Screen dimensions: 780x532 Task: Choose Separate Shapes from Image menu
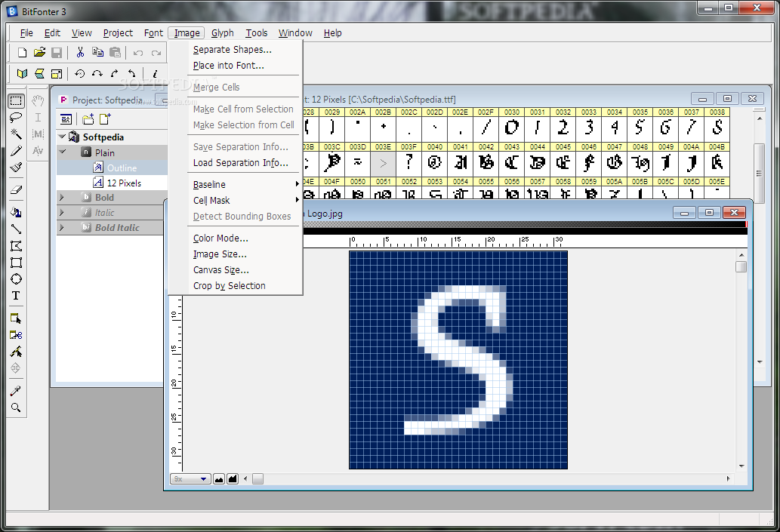(x=233, y=50)
